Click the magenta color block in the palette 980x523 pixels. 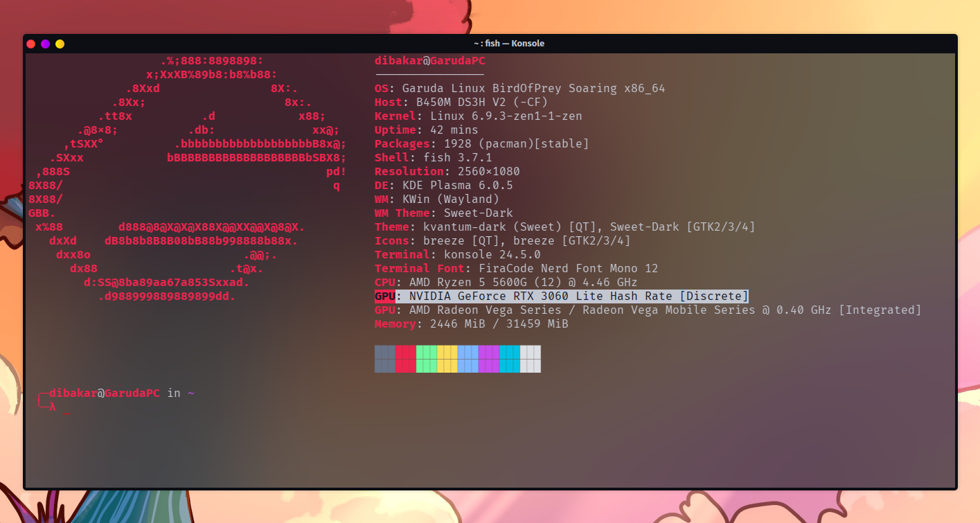tap(489, 359)
